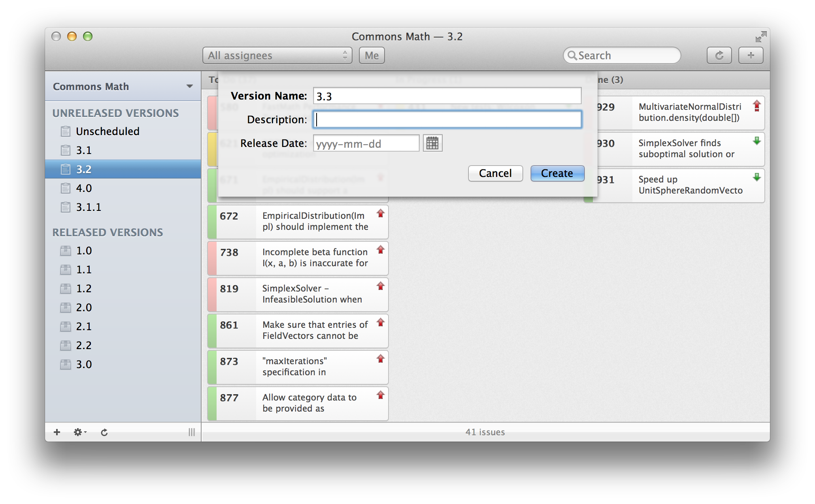Open the calendar date picker icon
The height and width of the screenshot is (504, 815).
click(x=432, y=143)
